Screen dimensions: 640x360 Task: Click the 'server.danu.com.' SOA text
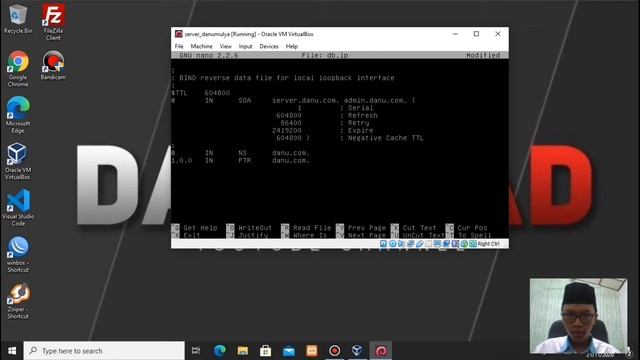point(305,100)
